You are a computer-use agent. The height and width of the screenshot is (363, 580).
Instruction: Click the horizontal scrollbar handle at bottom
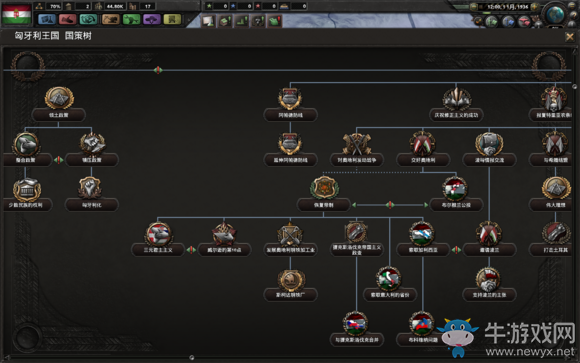tap(192, 357)
